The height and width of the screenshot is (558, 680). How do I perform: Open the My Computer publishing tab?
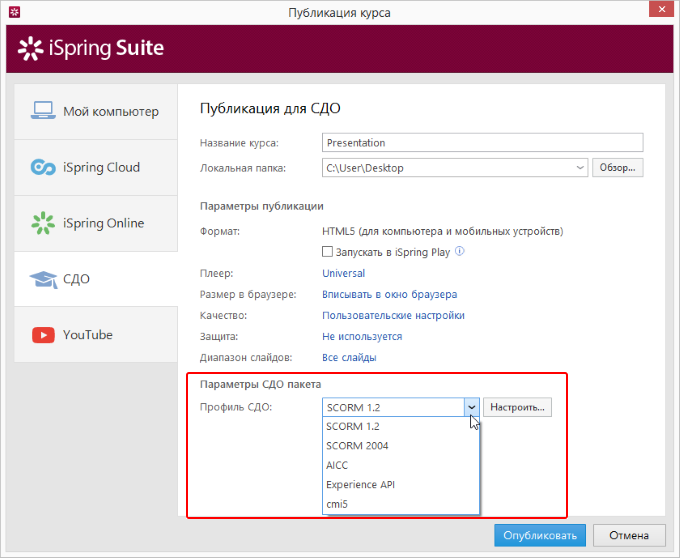pyautogui.click(x=96, y=112)
